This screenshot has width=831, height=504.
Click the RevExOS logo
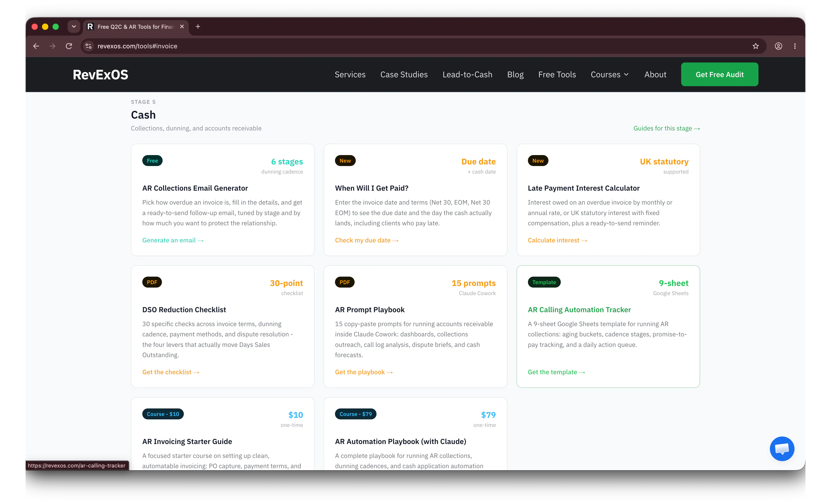click(x=101, y=75)
